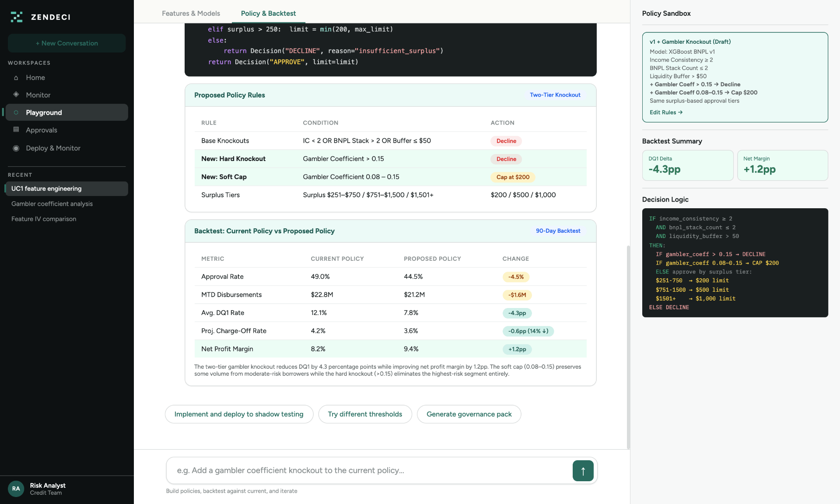The image size is (840, 504).
Task: Click the Net Margin summary card
Action: [782, 165]
